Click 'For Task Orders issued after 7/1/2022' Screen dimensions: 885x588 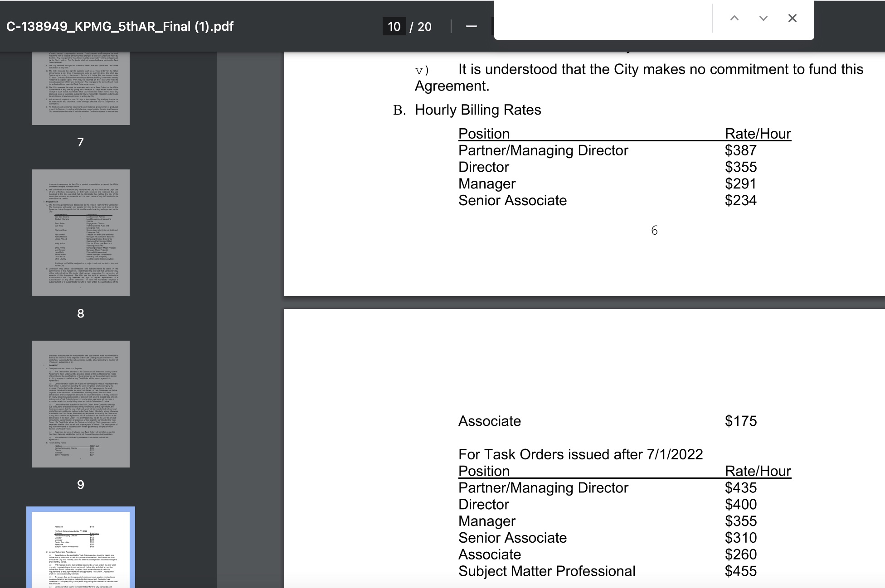click(580, 454)
